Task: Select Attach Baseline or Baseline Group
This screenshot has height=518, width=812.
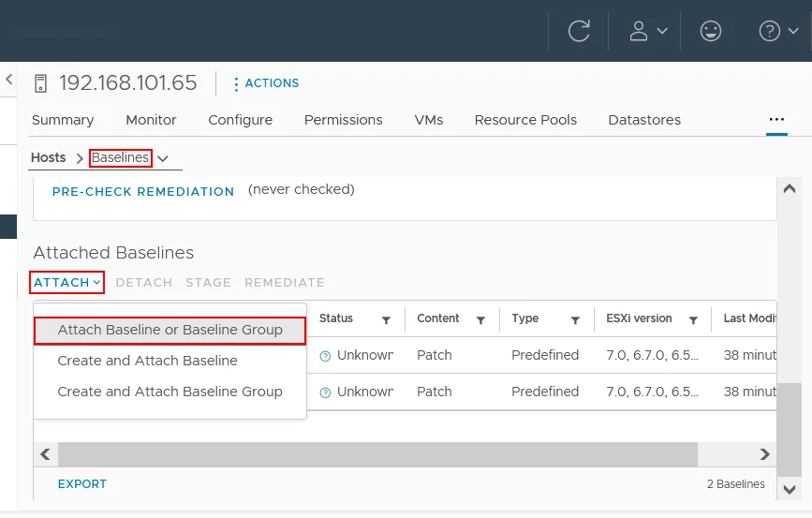Action: point(170,330)
